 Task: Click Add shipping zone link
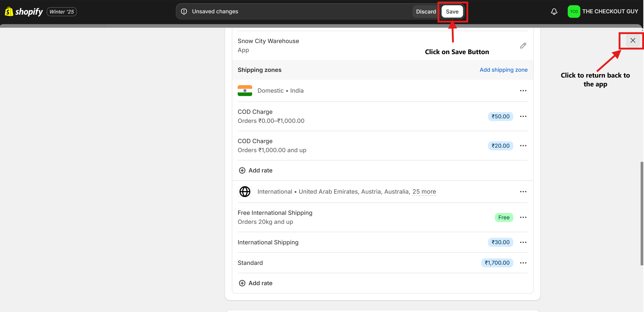pos(503,70)
